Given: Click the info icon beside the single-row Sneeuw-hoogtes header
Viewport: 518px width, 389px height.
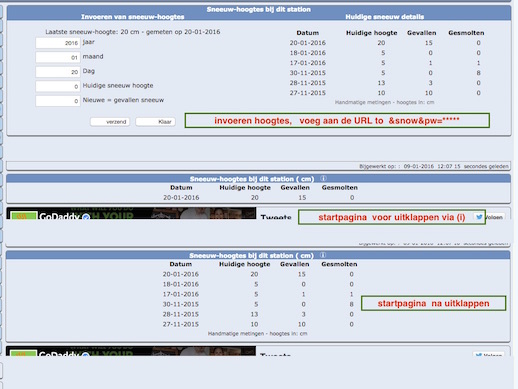Looking at the screenshot, I should click(323, 178).
